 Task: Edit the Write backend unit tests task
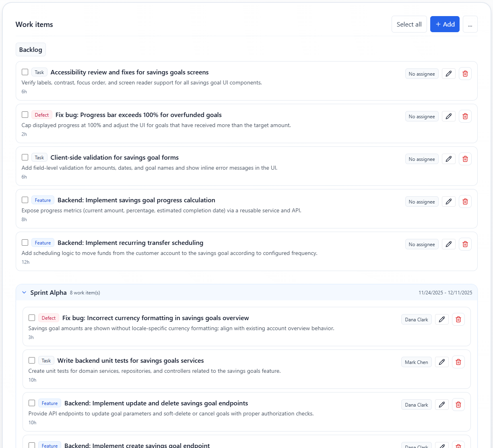pos(441,362)
